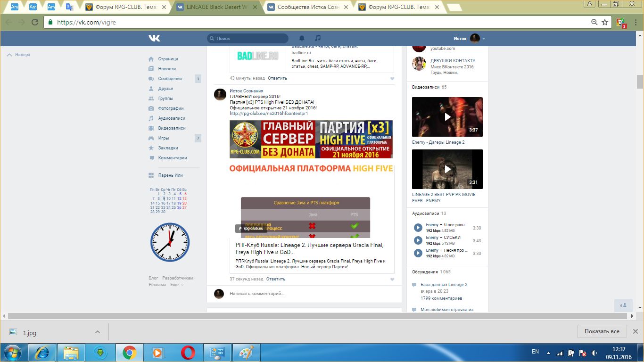
Task: Play third Enemy audio track Песня про
Action: (418, 253)
